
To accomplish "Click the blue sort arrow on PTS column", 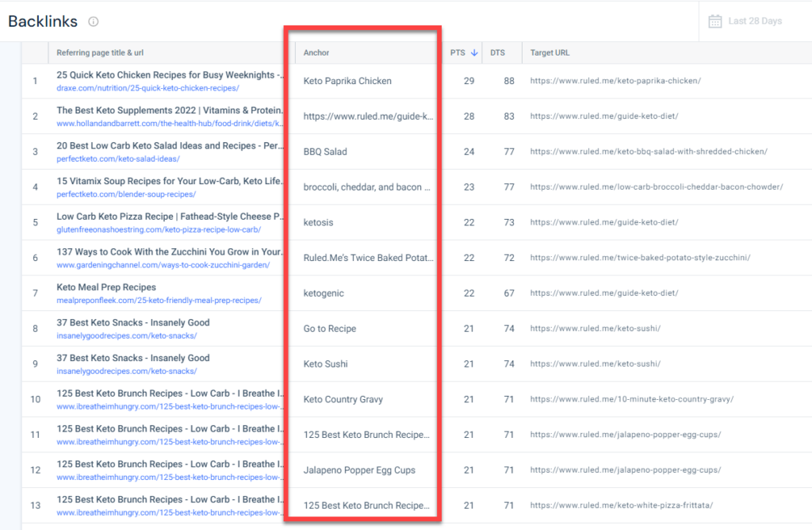I will [475, 52].
